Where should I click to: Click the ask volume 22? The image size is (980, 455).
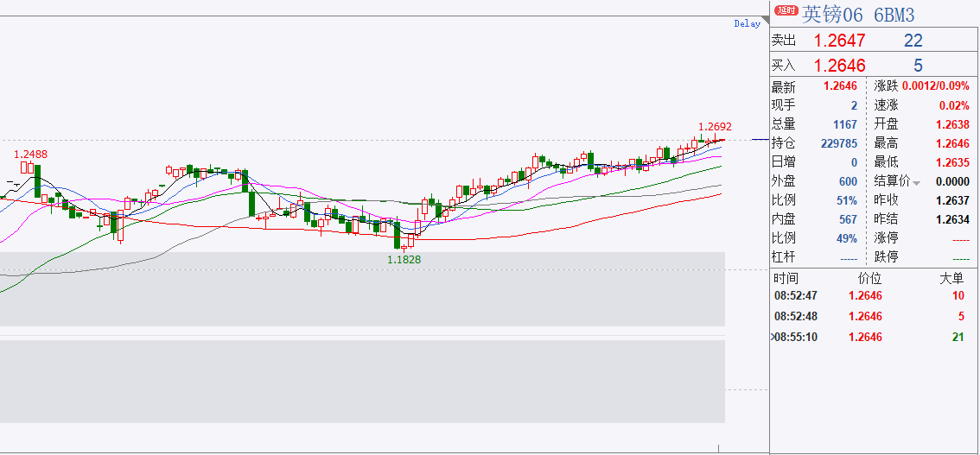click(913, 41)
